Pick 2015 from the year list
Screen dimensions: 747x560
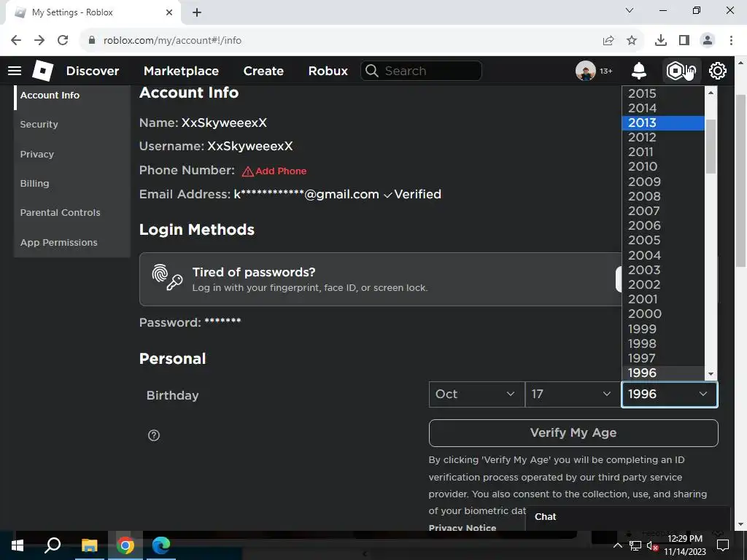[x=663, y=94]
